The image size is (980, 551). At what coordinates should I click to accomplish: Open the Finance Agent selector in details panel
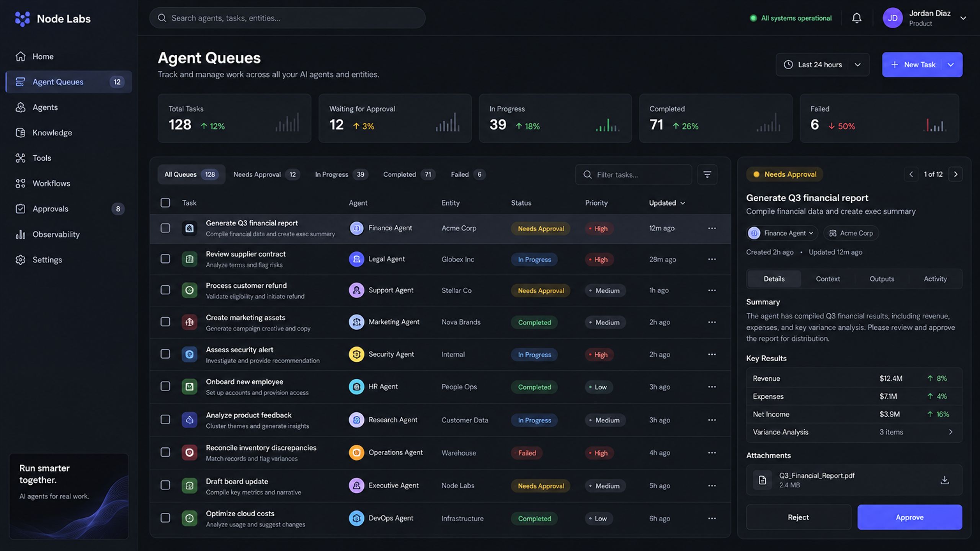click(x=782, y=233)
